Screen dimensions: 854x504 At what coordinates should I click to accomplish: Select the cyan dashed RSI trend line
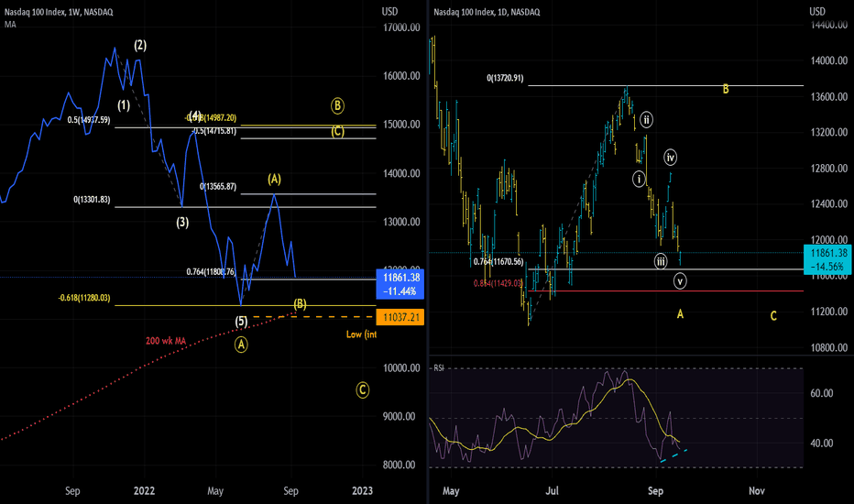point(673,455)
